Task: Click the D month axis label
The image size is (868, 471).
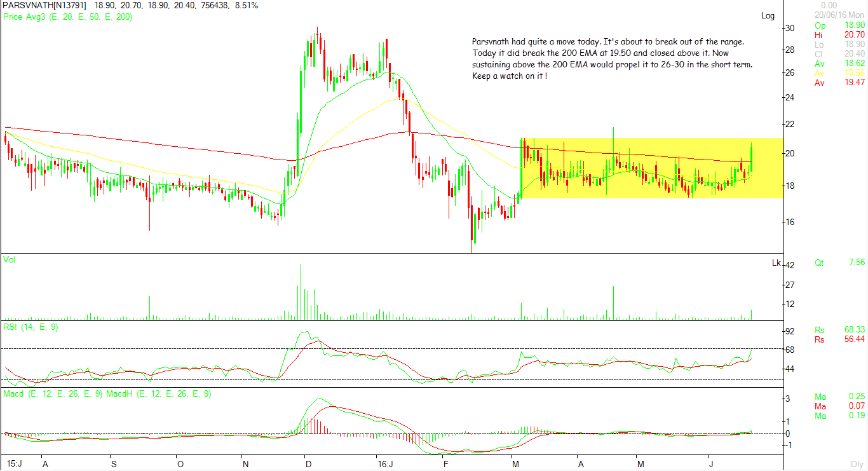Action: [308, 464]
